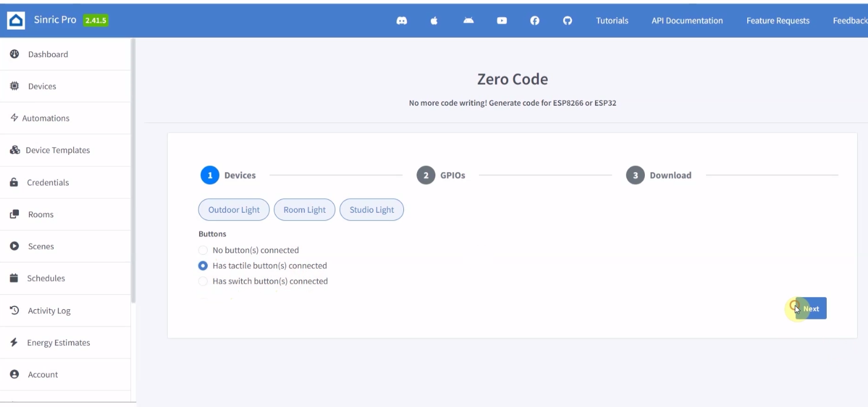Image resolution: width=868 pixels, height=407 pixels.
Task: Open the API Documentation link
Action: [x=686, y=21]
